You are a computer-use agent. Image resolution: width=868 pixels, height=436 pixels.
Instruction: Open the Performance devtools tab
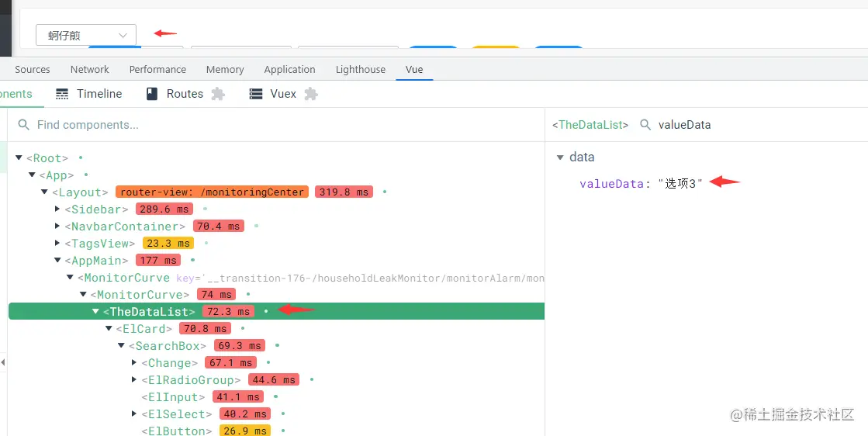coord(157,69)
